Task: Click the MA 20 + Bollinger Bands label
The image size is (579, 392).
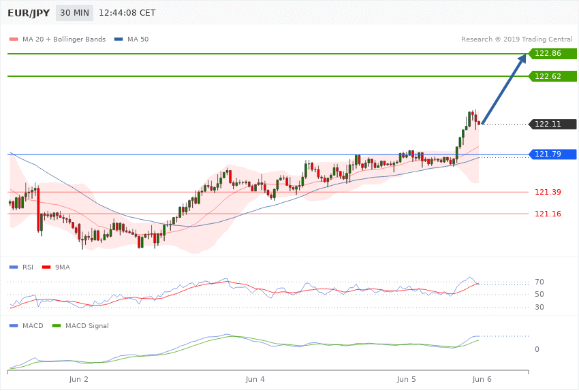Action: tap(64, 39)
